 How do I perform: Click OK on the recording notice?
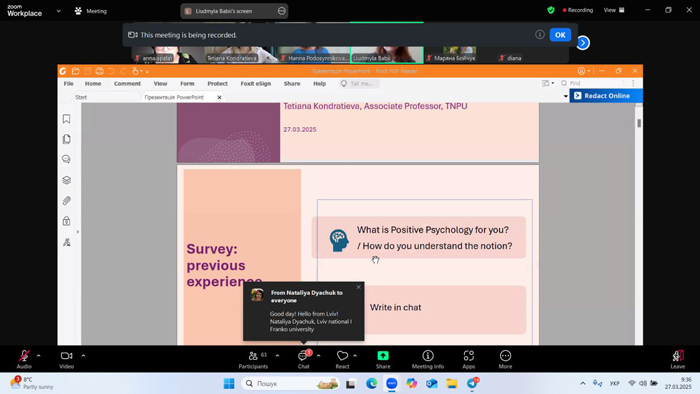(x=560, y=35)
